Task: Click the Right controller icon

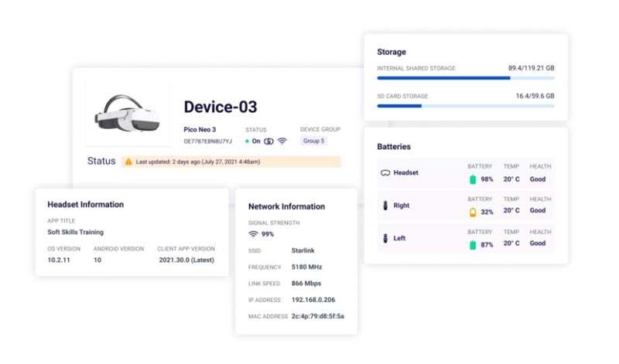Action: point(385,206)
